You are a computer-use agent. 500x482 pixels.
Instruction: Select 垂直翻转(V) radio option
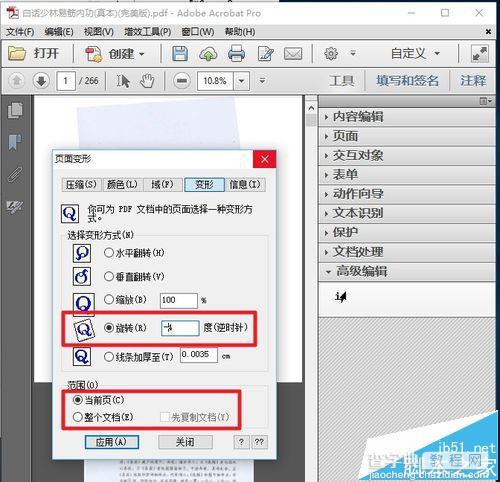point(109,276)
